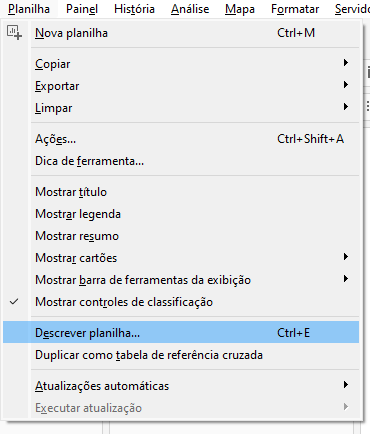Toggle Mostrar resumo option
This screenshot has height=434, width=370.
click(181, 236)
